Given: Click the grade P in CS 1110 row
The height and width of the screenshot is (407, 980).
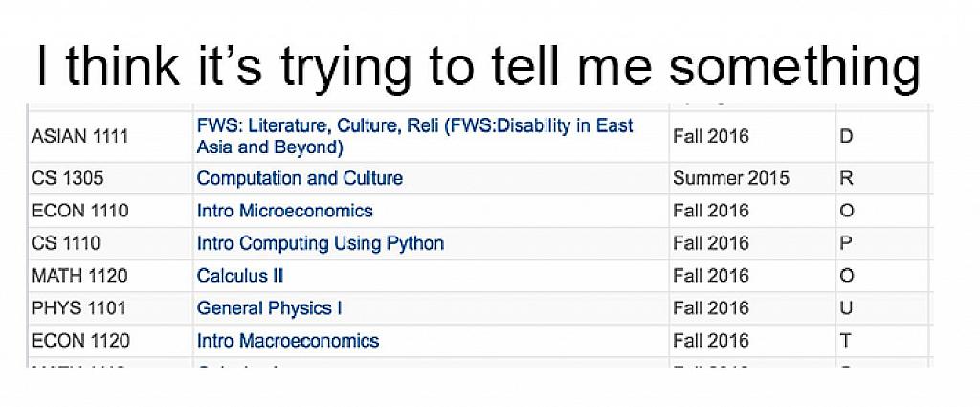Looking at the screenshot, I should [x=846, y=243].
